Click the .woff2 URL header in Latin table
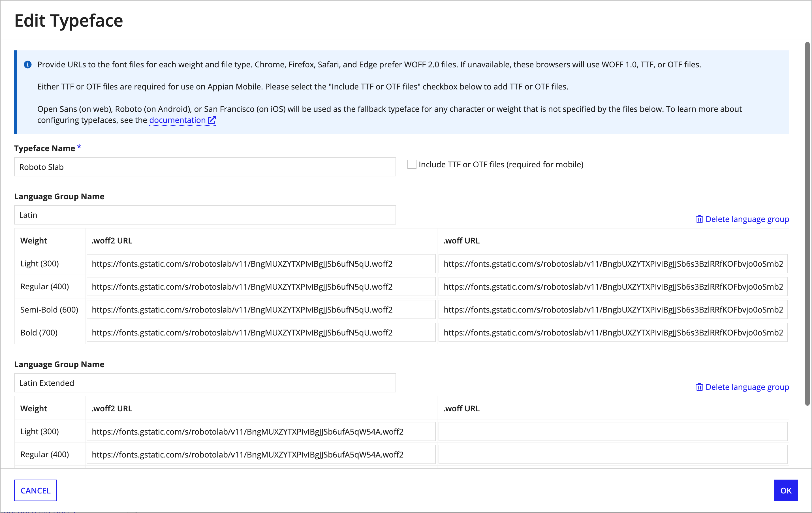Viewport: 812px width, 513px height. pos(112,240)
